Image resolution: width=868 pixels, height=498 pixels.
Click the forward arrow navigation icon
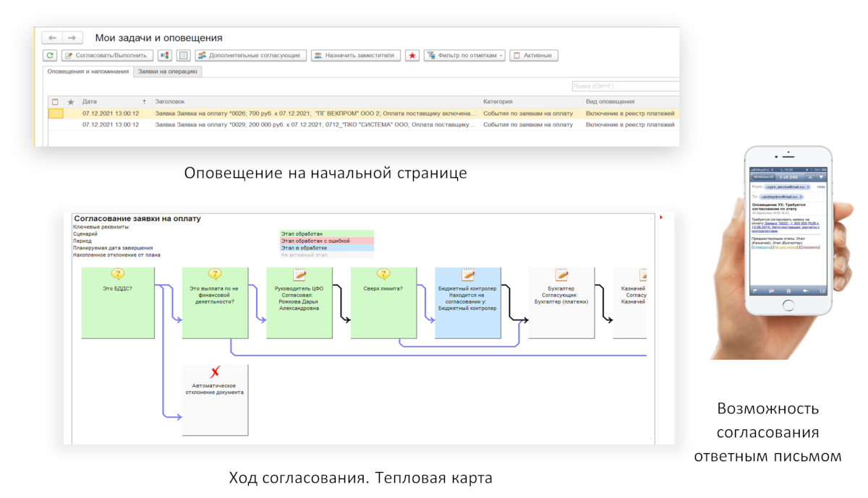pos(71,38)
